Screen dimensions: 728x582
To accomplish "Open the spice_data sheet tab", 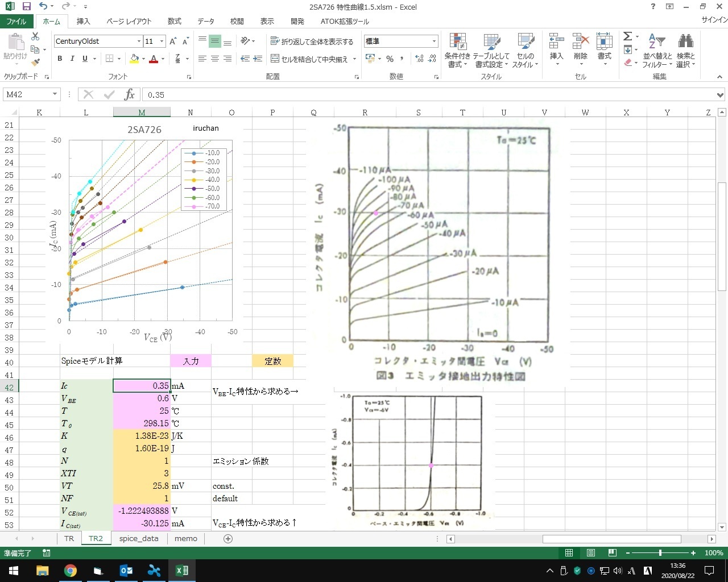I will click(x=139, y=538).
